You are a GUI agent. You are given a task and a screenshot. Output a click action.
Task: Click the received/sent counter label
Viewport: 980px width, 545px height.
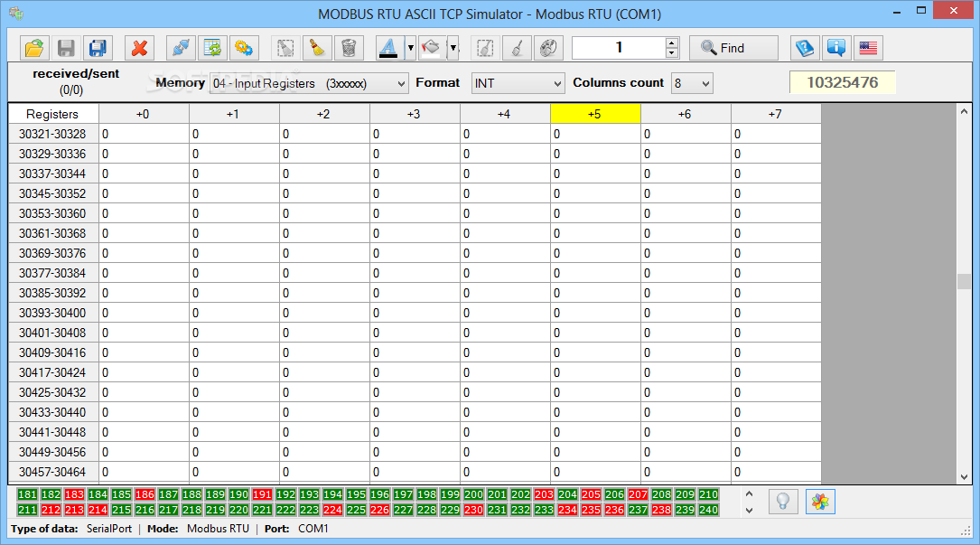[x=76, y=81]
